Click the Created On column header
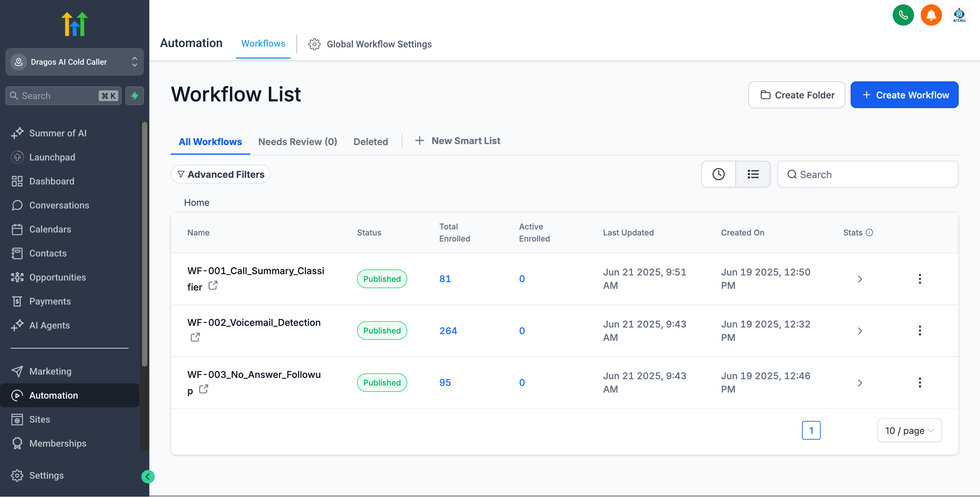The height and width of the screenshot is (497, 980). click(742, 232)
